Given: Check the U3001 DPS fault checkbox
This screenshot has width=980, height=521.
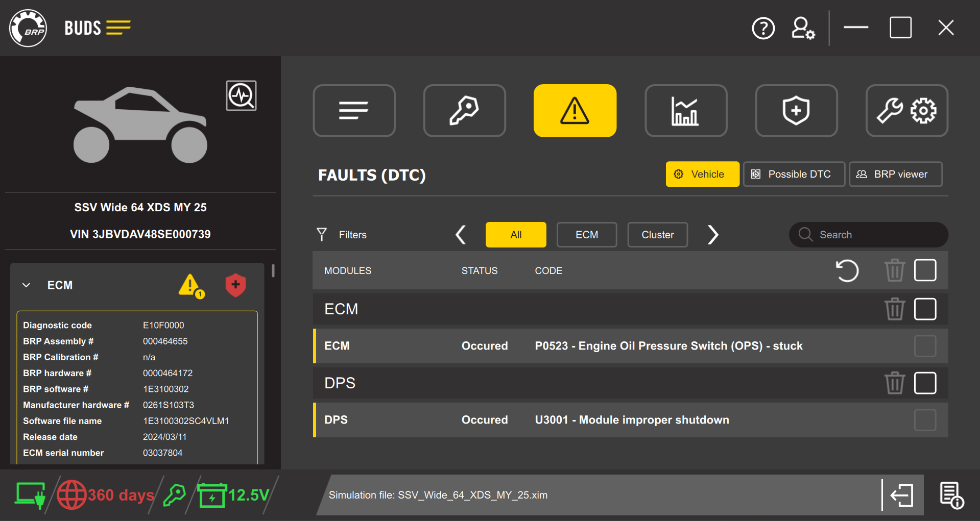Looking at the screenshot, I should point(925,420).
